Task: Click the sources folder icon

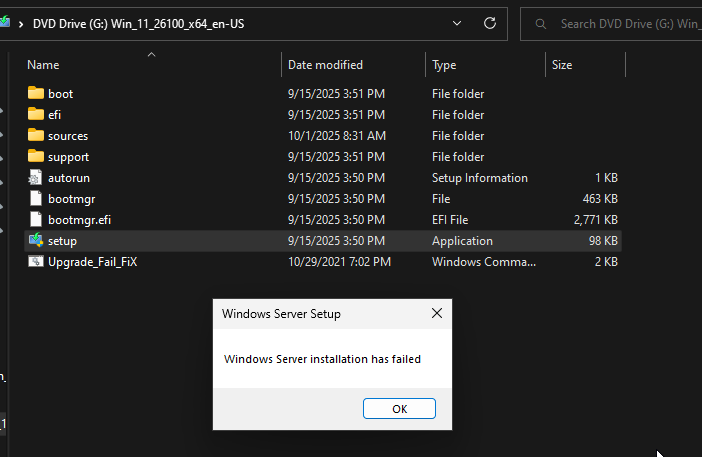Action: 36,135
